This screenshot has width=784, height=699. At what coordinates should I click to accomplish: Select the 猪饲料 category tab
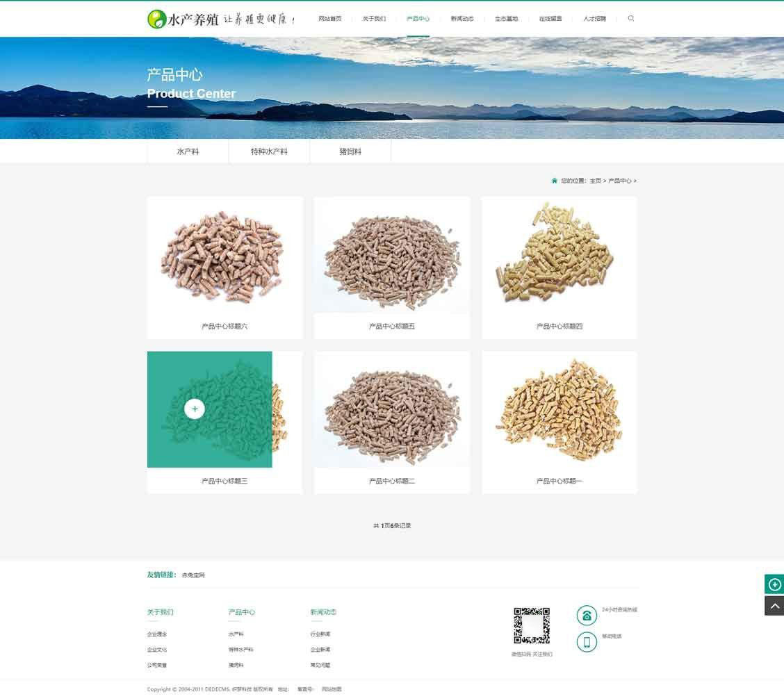tap(350, 151)
